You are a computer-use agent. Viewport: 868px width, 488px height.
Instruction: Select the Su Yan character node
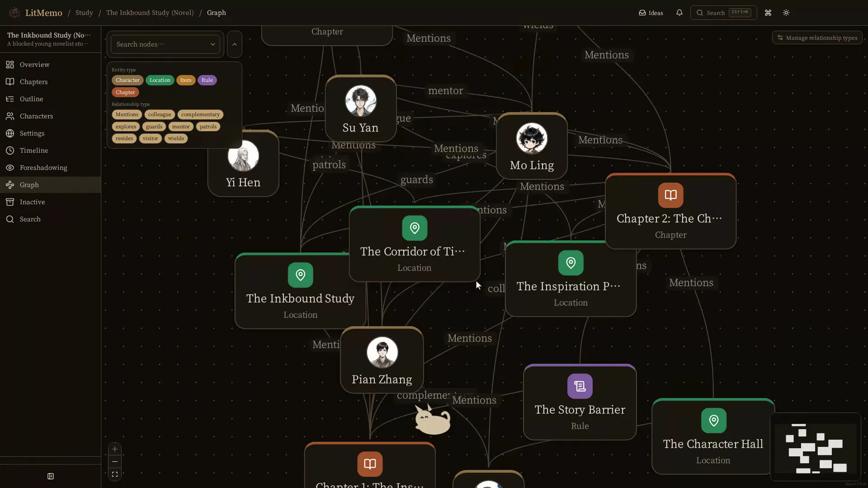point(361,109)
